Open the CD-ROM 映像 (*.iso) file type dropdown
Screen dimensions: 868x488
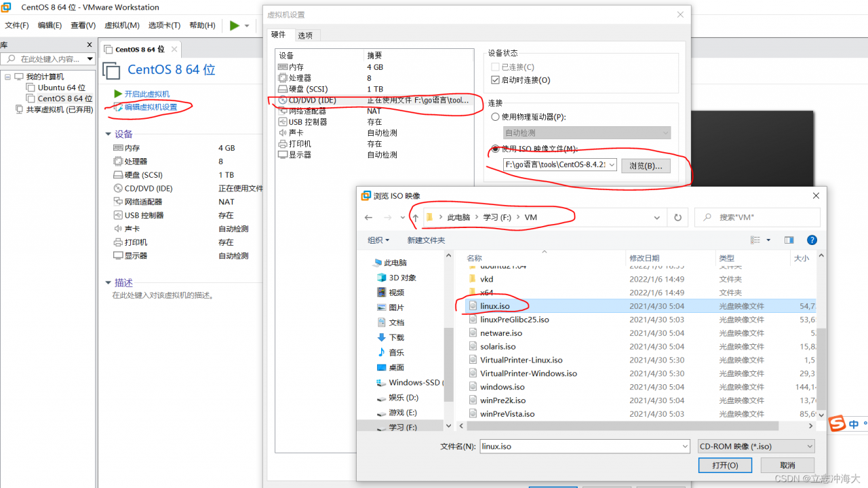point(756,447)
